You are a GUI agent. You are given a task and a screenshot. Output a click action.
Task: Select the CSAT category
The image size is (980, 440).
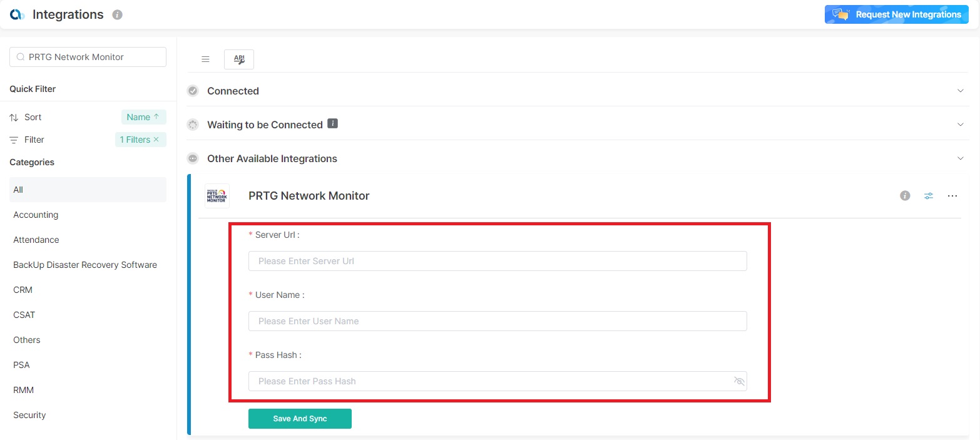(x=88, y=315)
